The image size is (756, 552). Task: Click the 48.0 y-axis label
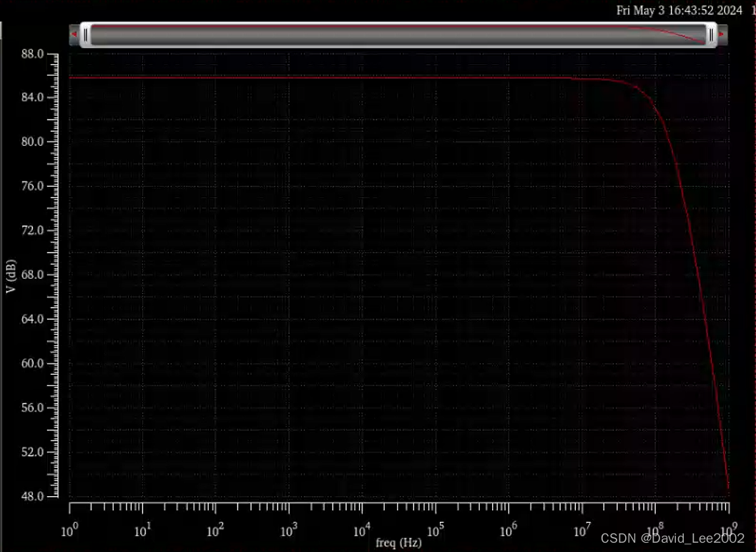[32, 496]
